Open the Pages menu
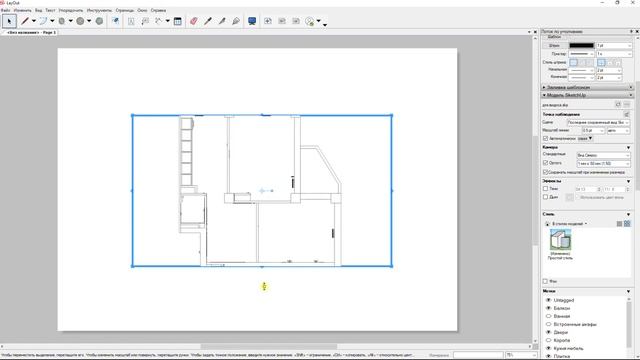Screen dimensions: 640x360 (124, 10)
